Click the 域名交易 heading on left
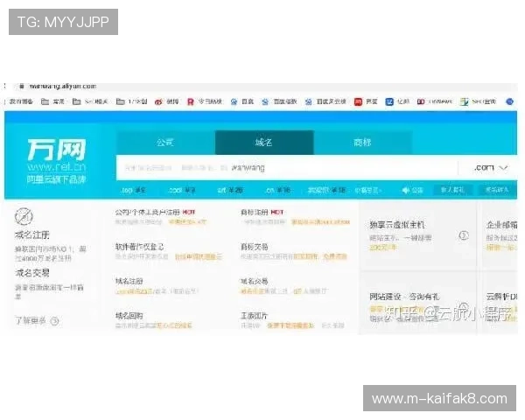525x420 pixels. [x=32, y=273]
